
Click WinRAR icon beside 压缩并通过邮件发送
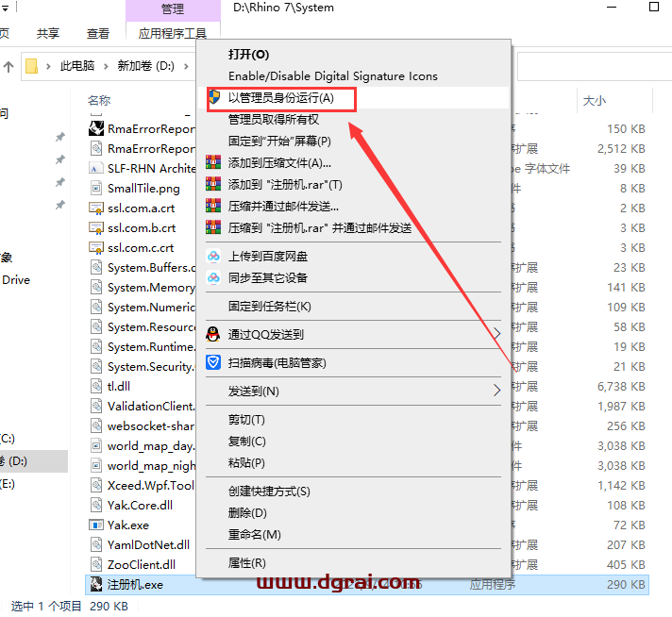coord(213,206)
